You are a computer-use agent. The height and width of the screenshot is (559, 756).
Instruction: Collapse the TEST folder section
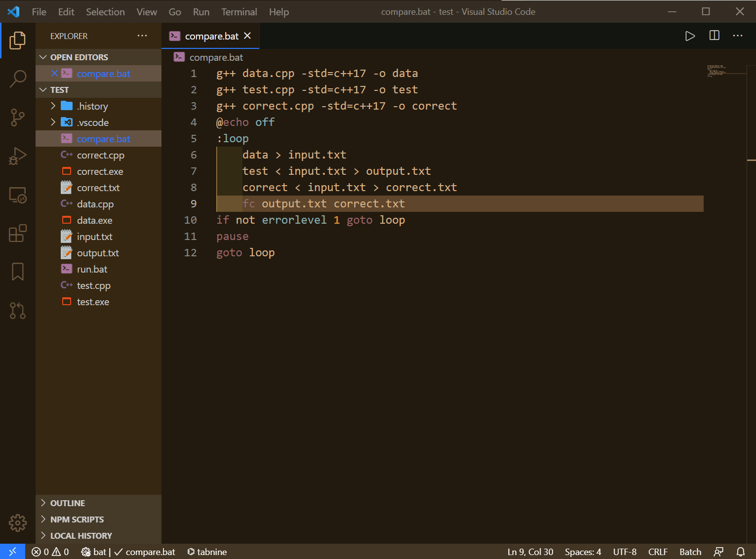pyautogui.click(x=98, y=89)
